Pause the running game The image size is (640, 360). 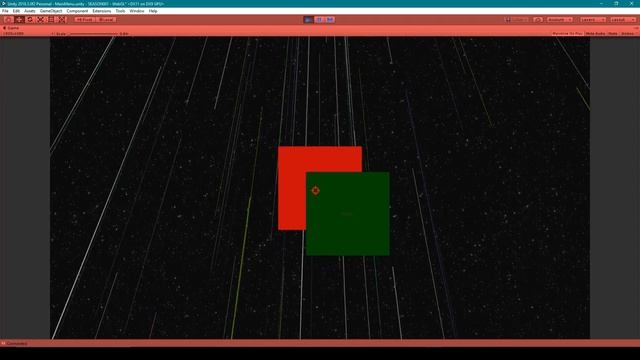(x=319, y=20)
